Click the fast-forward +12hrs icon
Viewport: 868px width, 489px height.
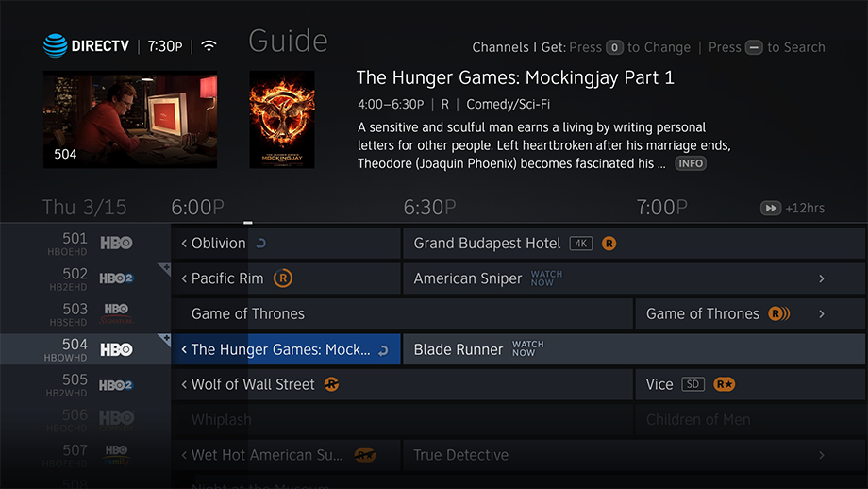point(770,208)
